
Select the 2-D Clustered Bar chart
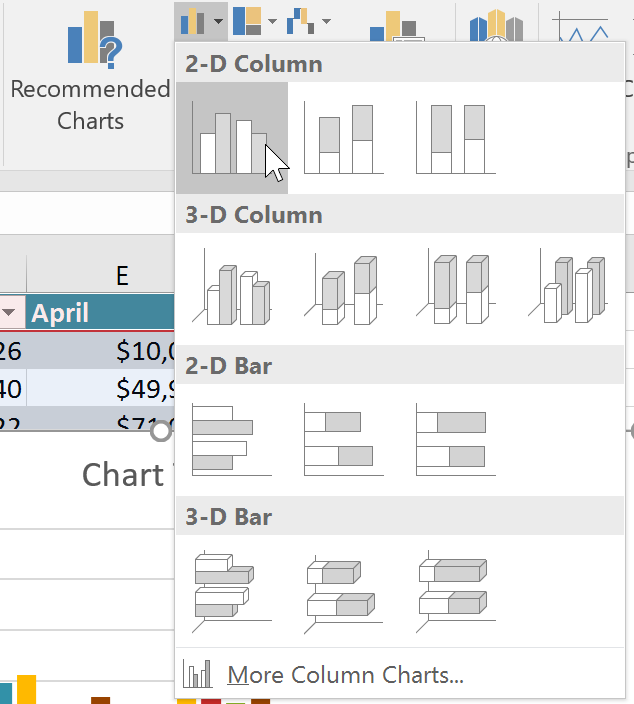232,439
